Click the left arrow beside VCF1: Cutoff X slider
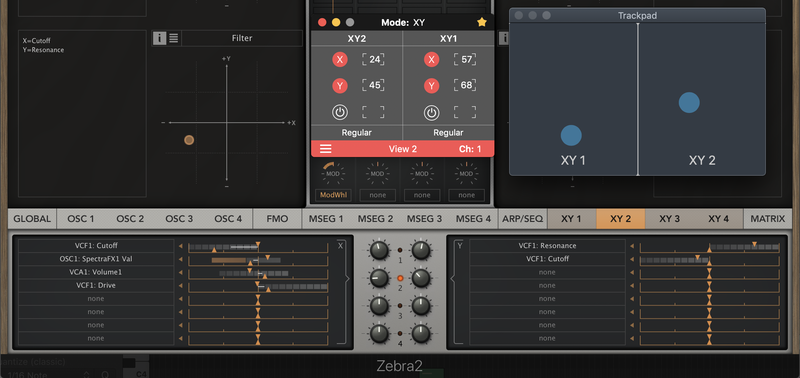 point(181,246)
